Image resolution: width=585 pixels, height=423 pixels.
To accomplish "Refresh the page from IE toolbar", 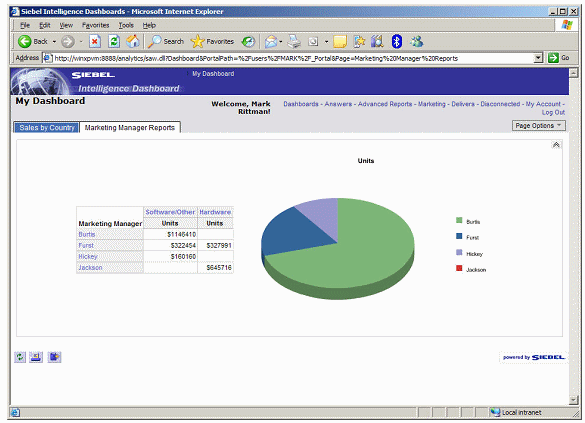I will pyautogui.click(x=114, y=41).
